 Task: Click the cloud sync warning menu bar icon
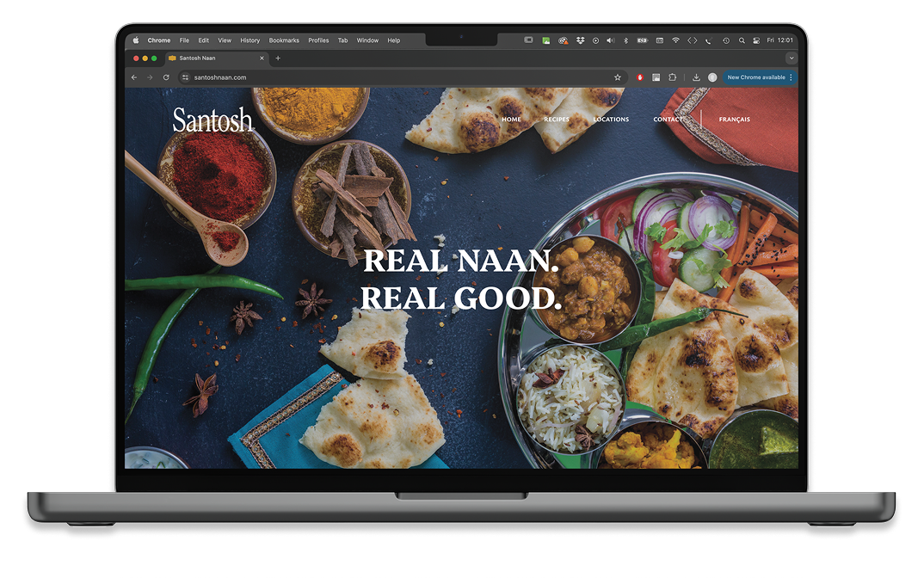click(564, 40)
